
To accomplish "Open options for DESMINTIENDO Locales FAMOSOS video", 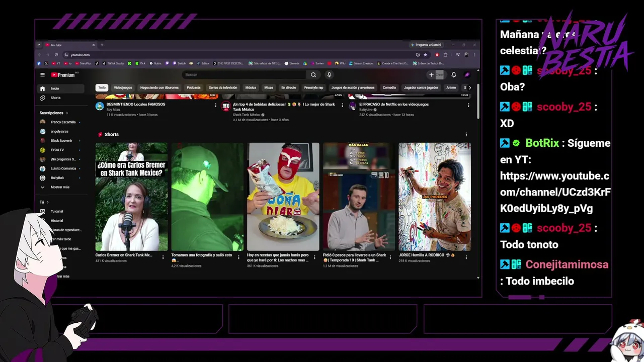I will coord(216,105).
